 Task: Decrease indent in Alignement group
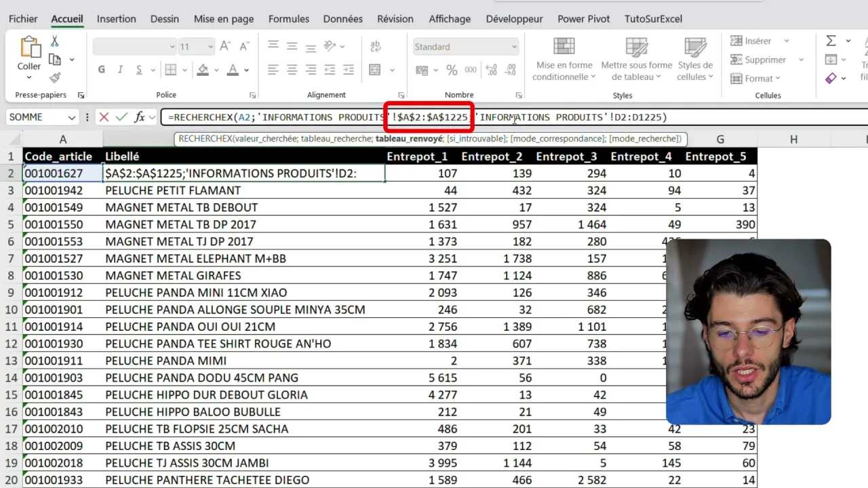[330, 69]
